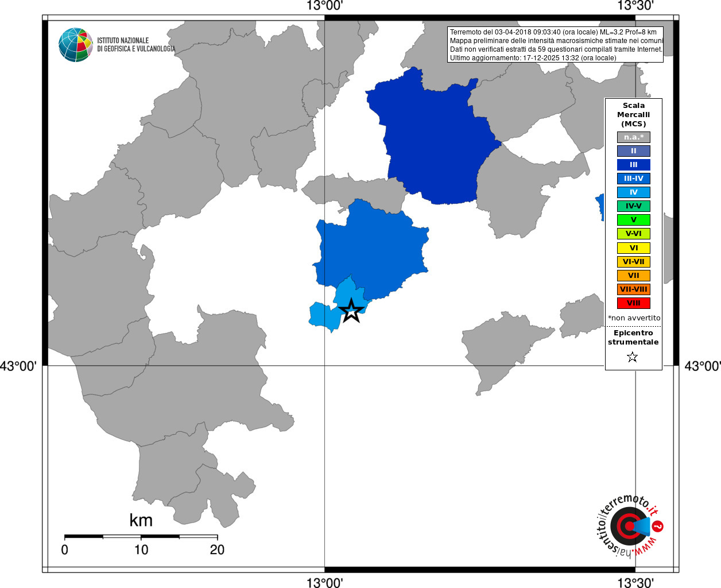The image size is (721, 588).
Task: Click the 'Terremoto del 03-04-2018' header line
Action: coord(553,32)
